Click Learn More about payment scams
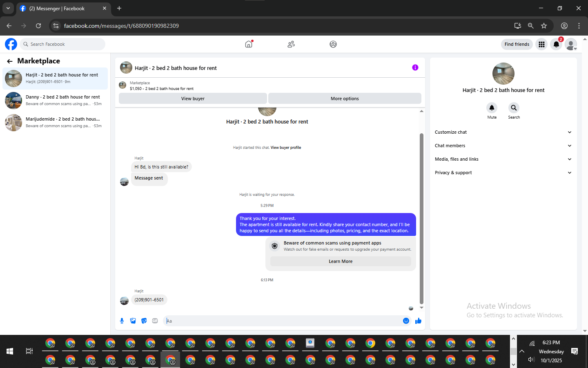 tap(341, 261)
